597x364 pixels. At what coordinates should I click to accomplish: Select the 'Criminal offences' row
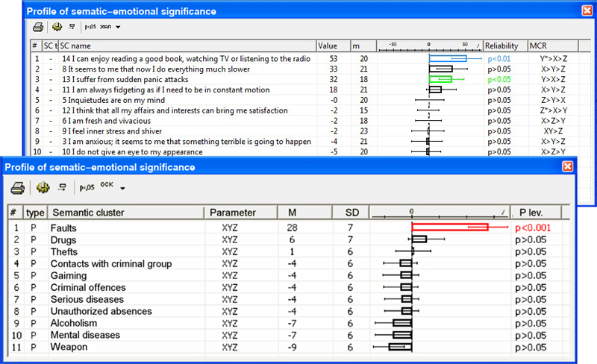289,287
